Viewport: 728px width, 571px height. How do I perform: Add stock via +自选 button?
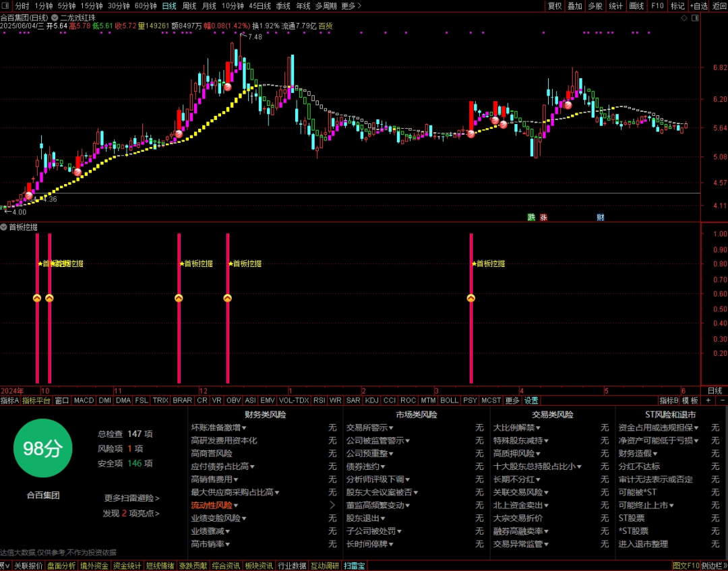[x=699, y=6]
